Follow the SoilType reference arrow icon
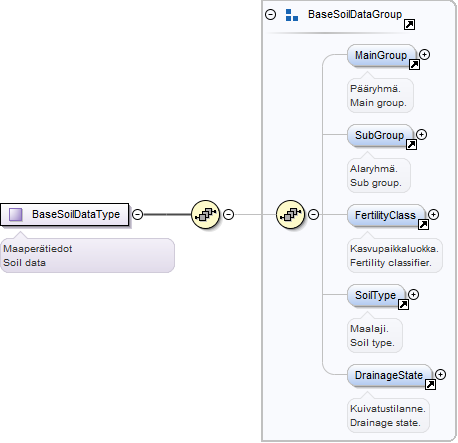458x443 pixels. pyautogui.click(x=403, y=305)
